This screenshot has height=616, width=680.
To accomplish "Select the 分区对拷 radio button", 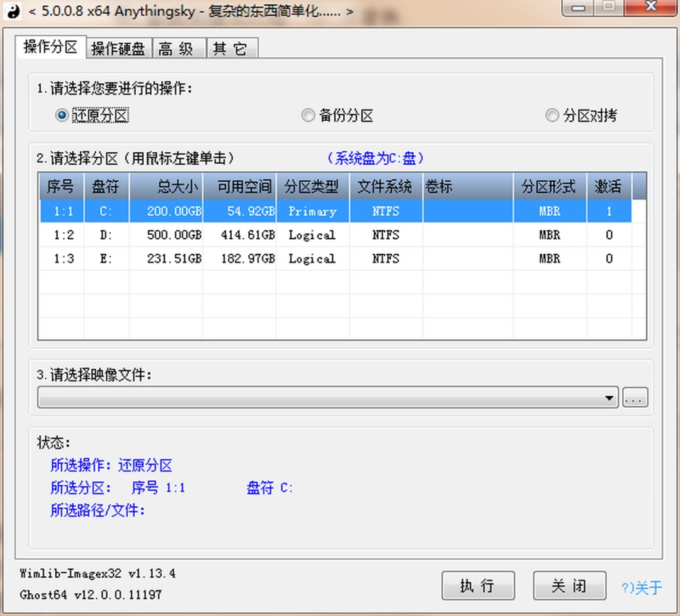I will 552,115.
